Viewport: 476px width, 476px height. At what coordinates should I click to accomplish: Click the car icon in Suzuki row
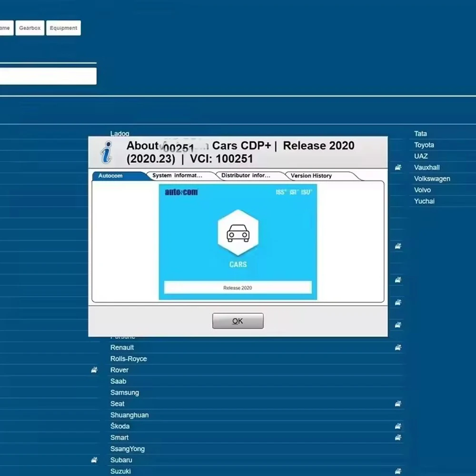[398, 471]
